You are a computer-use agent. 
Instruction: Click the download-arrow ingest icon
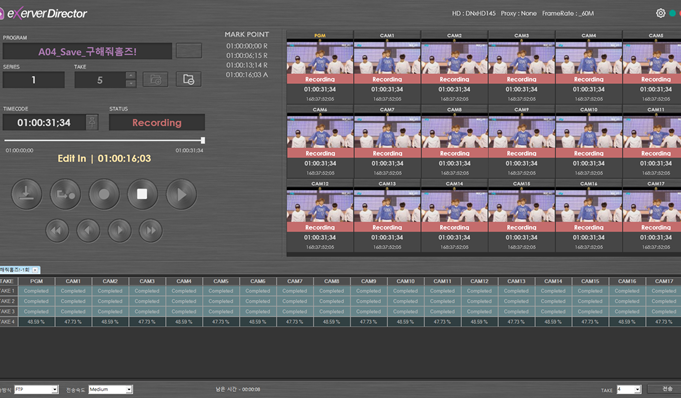click(26, 194)
